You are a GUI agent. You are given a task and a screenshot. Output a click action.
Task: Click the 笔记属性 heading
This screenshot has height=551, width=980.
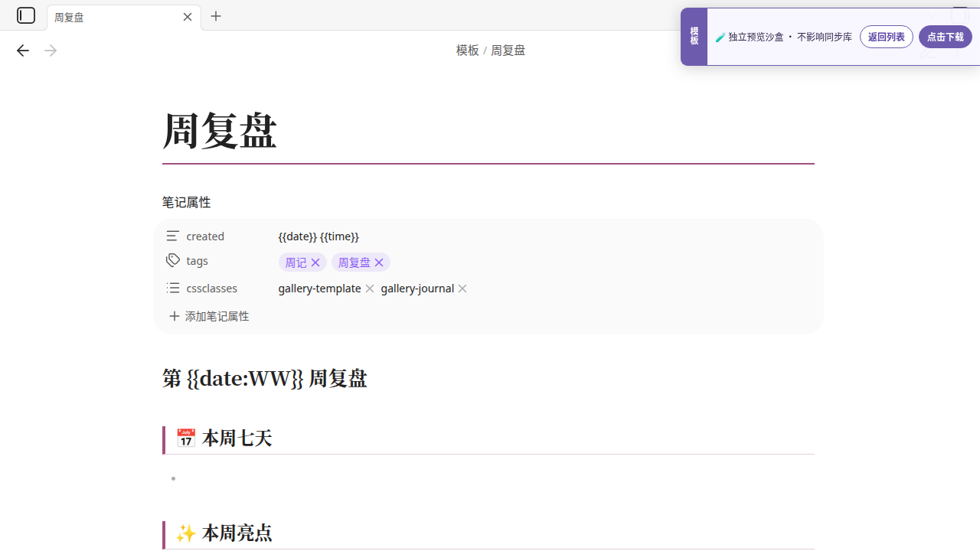point(186,202)
